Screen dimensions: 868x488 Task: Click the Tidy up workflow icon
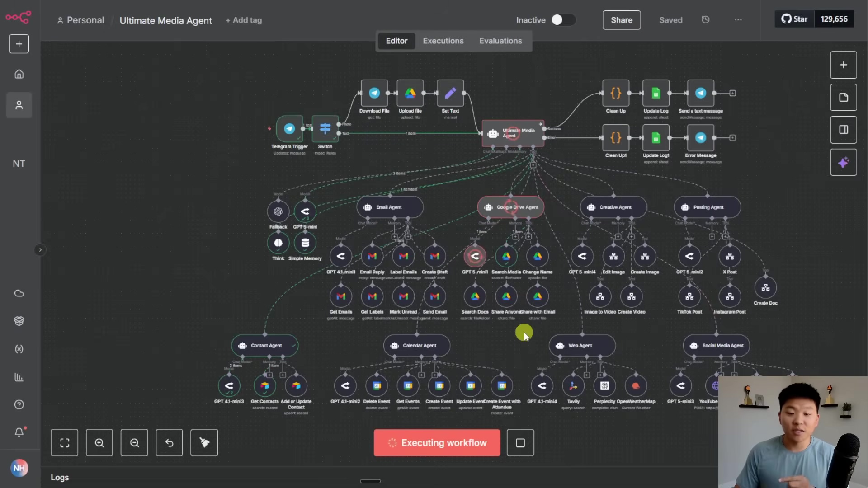click(204, 443)
